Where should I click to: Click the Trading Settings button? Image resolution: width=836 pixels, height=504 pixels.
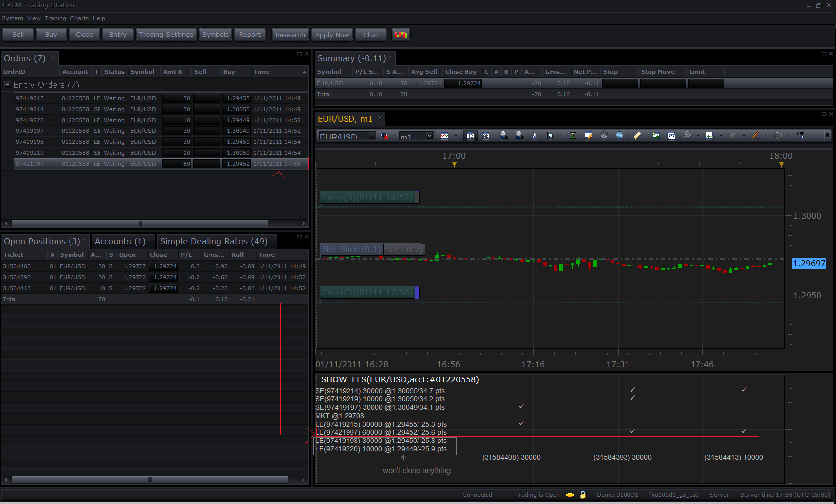(x=166, y=34)
